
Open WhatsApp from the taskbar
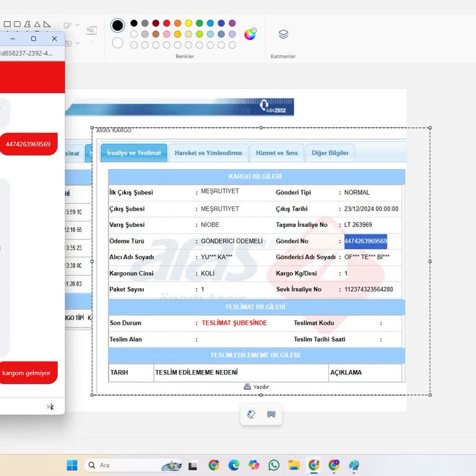click(x=274, y=465)
